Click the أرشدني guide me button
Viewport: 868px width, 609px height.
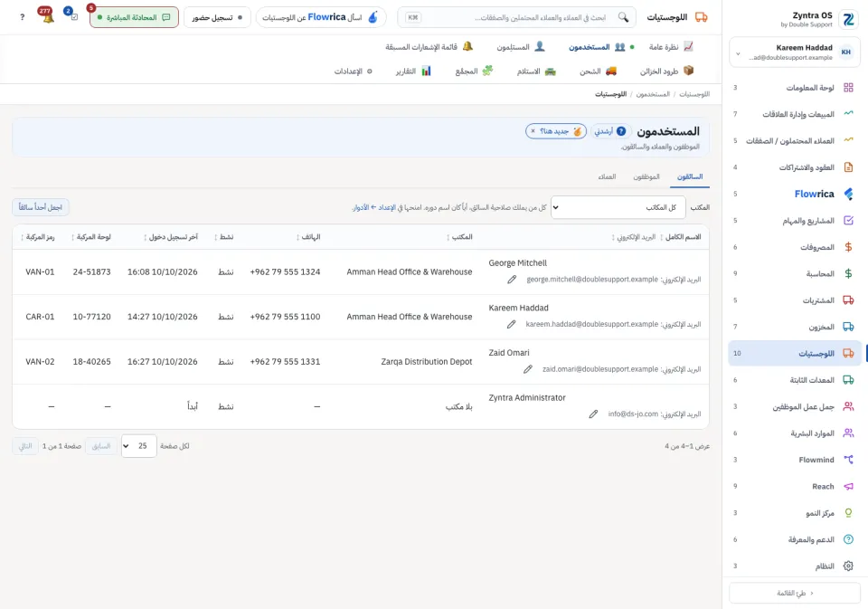pyautogui.click(x=610, y=131)
